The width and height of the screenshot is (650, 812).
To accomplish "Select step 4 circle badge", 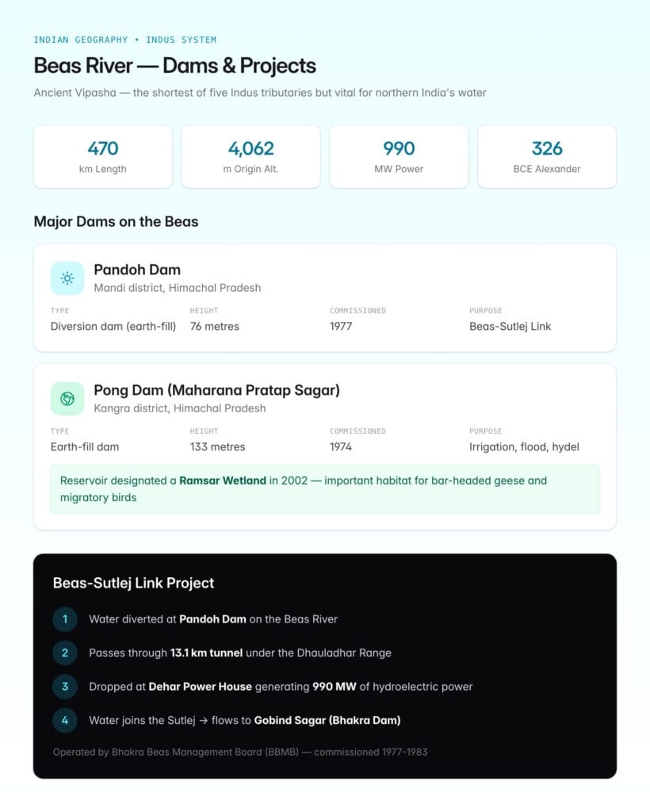I will click(65, 720).
